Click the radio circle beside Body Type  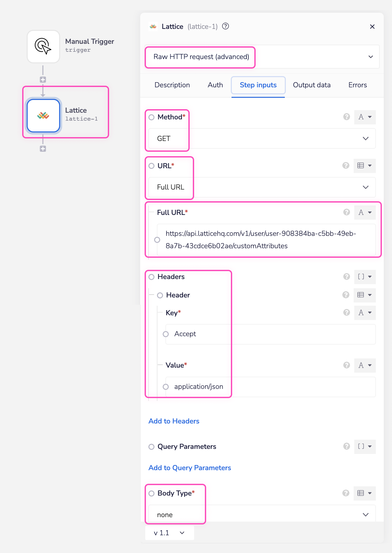pos(152,493)
